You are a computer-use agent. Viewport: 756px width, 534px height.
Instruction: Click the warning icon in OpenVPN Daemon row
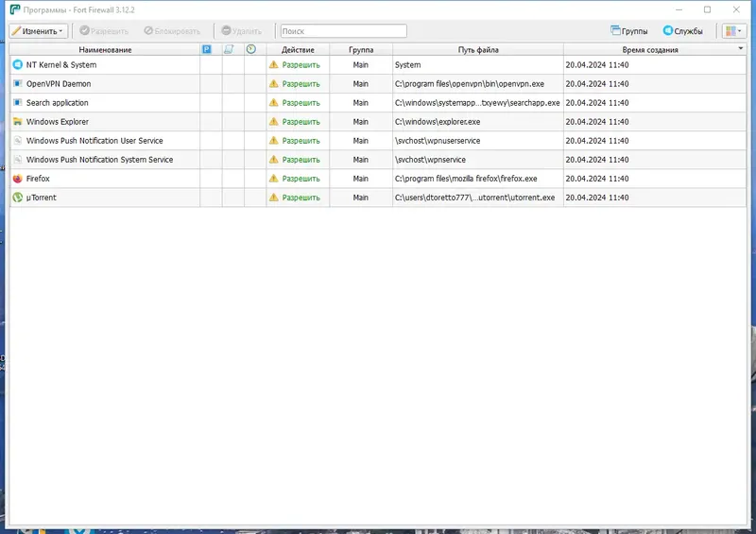coord(274,83)
